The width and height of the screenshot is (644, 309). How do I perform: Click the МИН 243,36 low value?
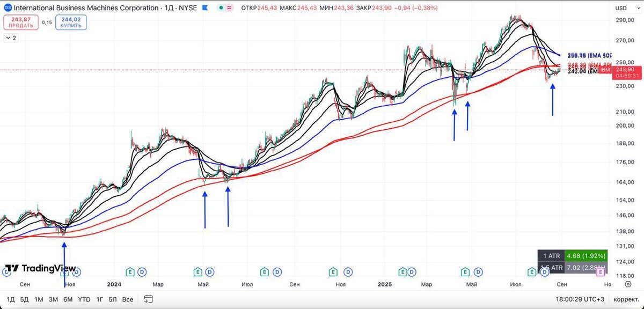point(338,8)
